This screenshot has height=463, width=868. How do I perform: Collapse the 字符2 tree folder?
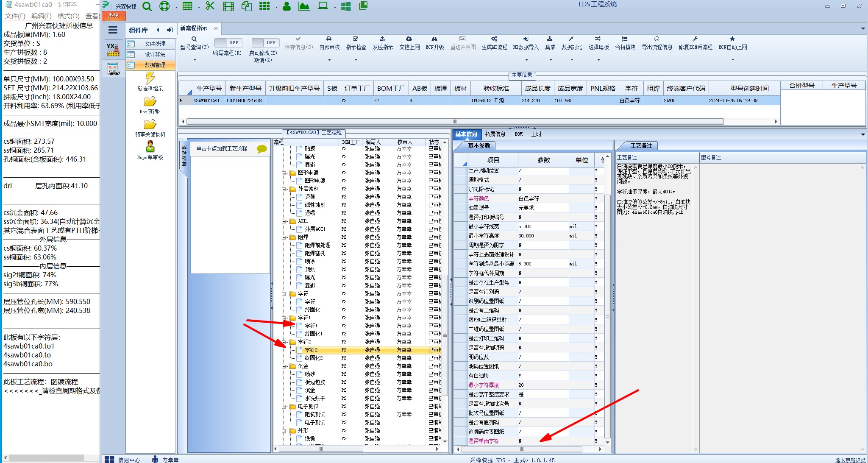tap(284, 342)
